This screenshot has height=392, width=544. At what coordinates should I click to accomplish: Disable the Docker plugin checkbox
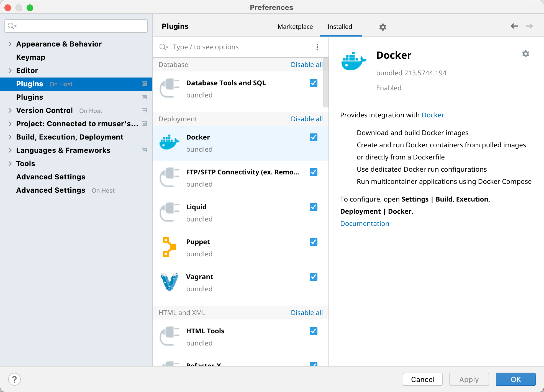tap(313, 137)
